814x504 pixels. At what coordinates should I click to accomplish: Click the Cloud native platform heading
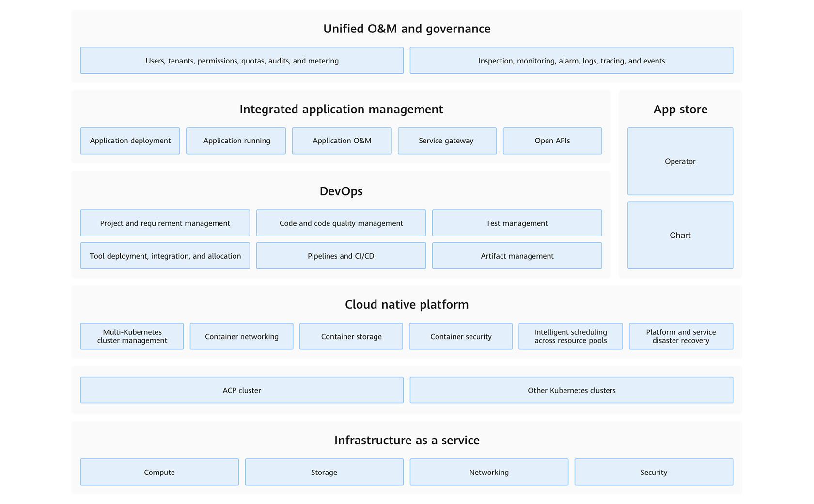[407, 305]
